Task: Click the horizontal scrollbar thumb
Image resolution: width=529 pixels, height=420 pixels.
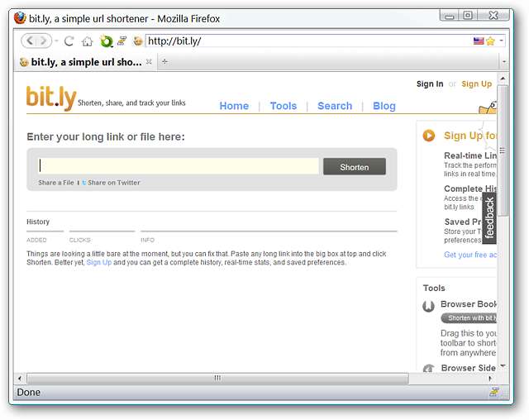Action: pos(217,378)
